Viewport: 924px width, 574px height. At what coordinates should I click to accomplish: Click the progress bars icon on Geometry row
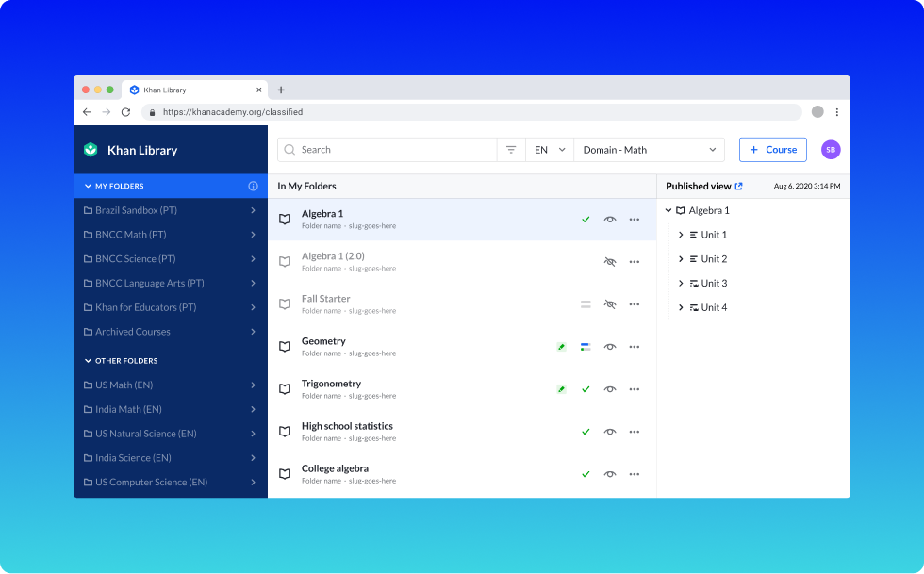pos(586,347)
